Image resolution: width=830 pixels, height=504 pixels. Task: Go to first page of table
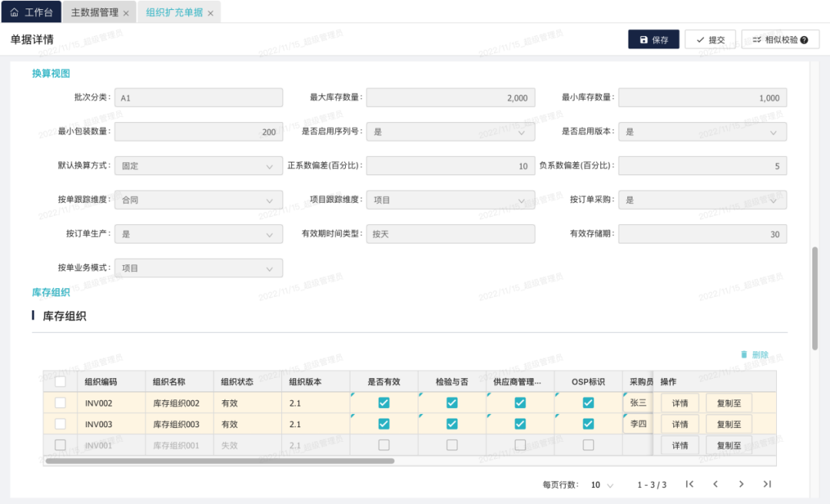click(x=689, y=484)
